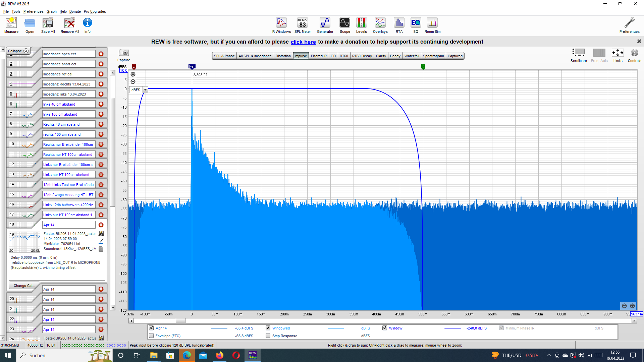This screenshot has height=362, width=644.
Task: Open Microsoft Edge from the taskbar
Action: click(187, 355)
